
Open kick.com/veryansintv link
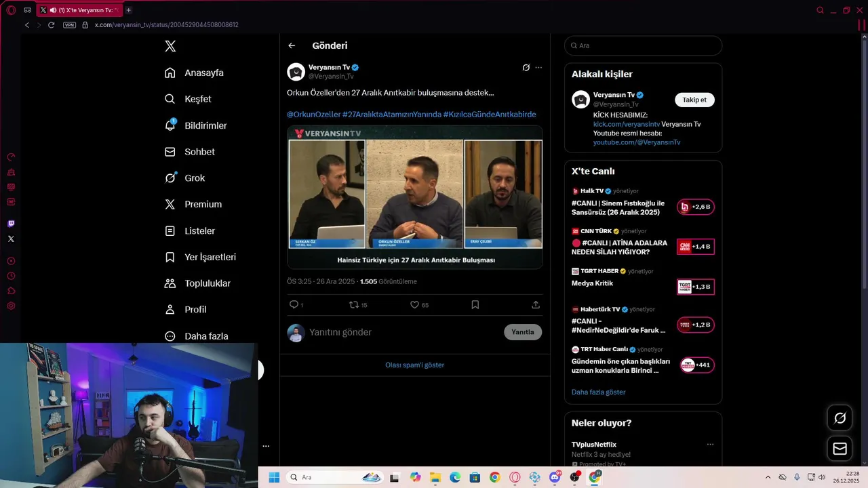click(627, 124)
